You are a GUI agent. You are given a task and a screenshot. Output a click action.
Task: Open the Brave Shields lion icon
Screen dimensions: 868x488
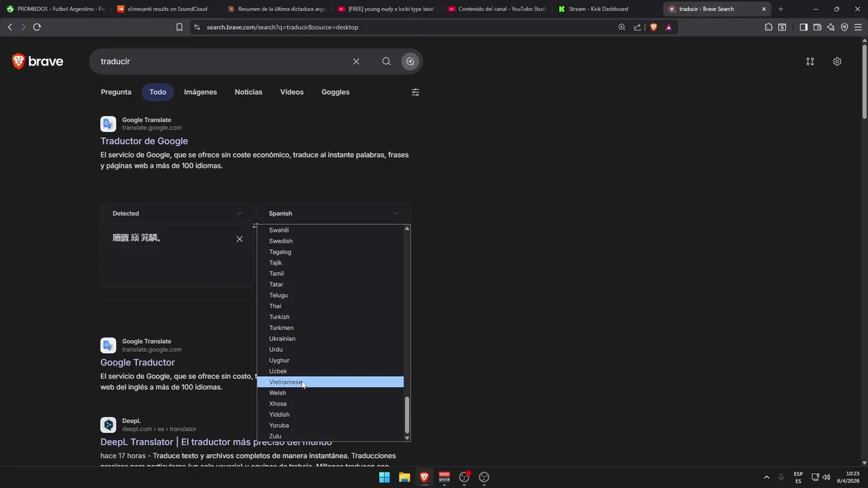tap(654, 27)
